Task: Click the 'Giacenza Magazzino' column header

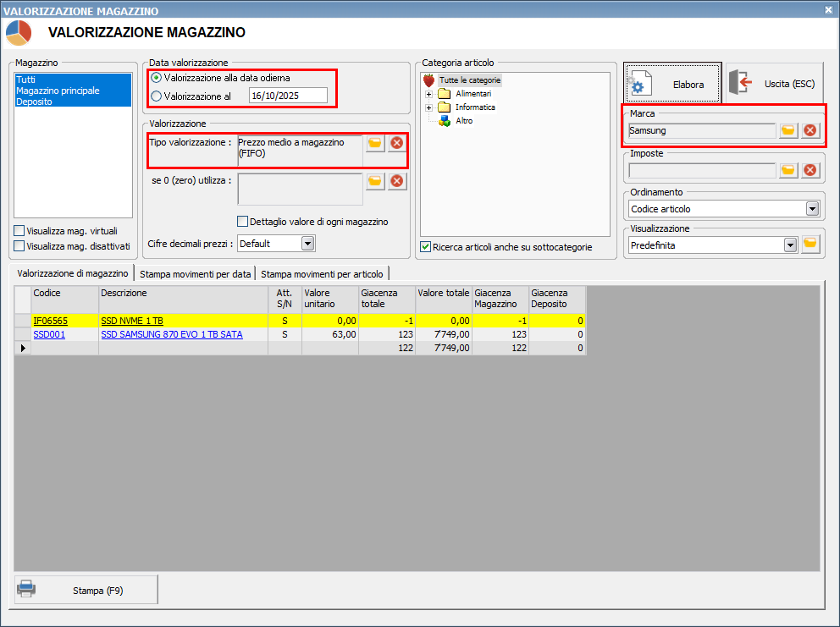Action: pos(500,300)
